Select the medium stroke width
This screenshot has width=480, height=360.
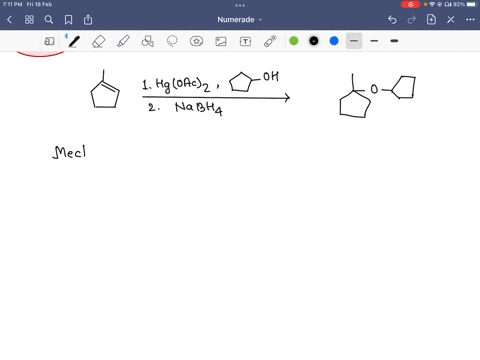pos(374,41)
